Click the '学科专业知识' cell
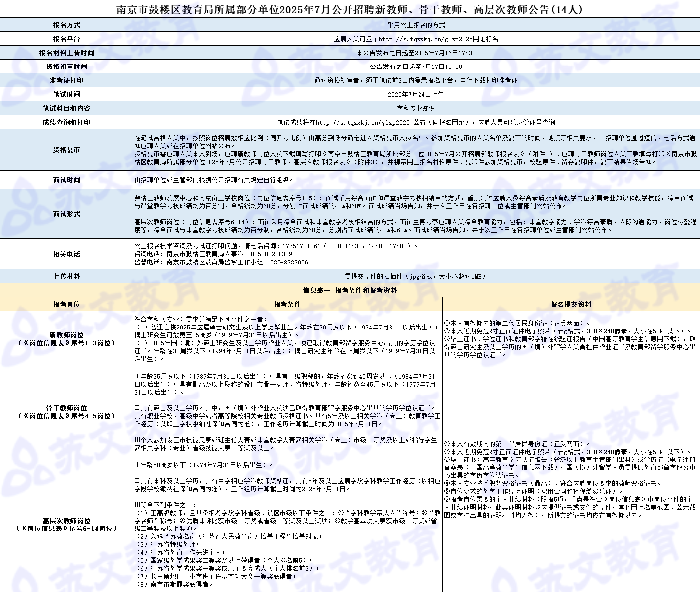Viewport: 700px width, 592px height. (x=416, y=108)
